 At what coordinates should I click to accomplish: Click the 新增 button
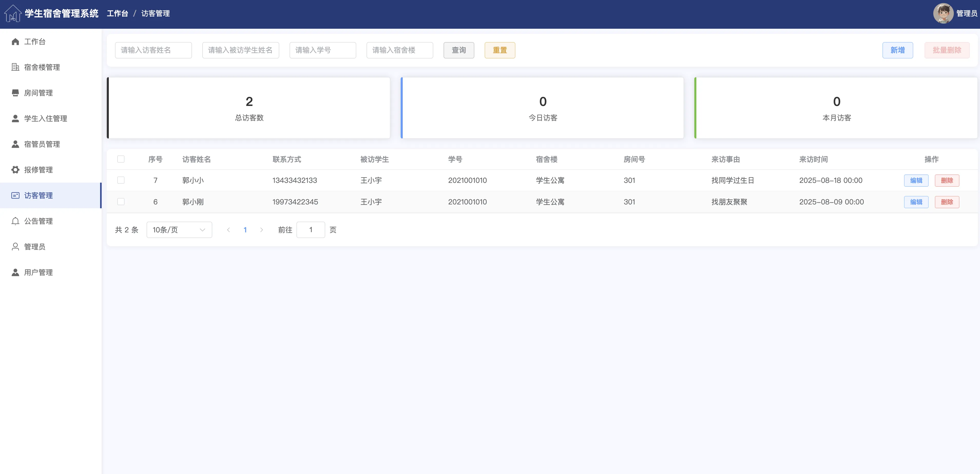[x=897, y=50]
